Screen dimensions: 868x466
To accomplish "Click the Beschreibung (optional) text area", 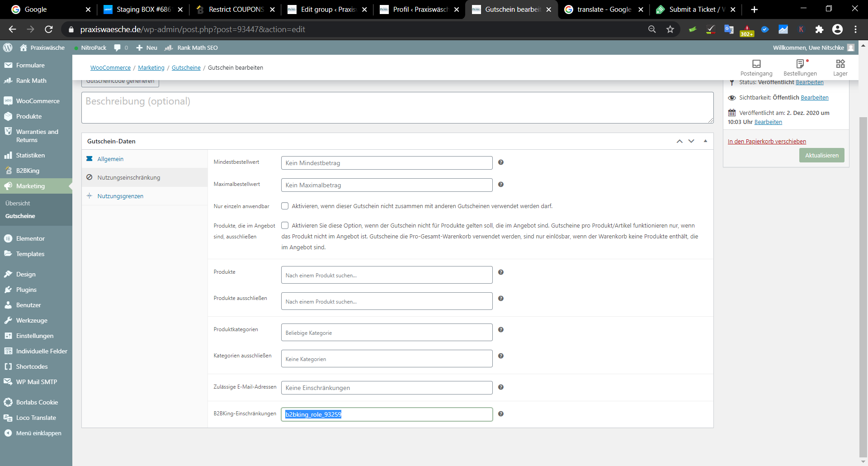I will 397,108.
